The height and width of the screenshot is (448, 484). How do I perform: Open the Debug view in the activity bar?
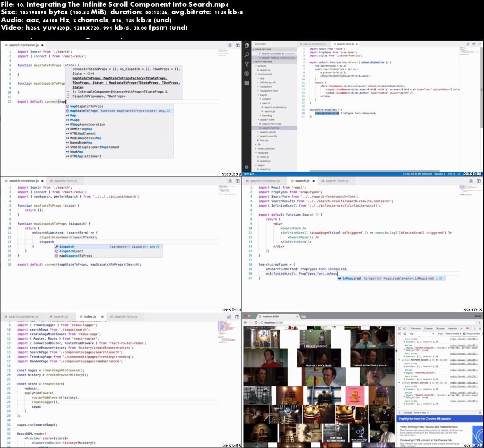(246, 73)
